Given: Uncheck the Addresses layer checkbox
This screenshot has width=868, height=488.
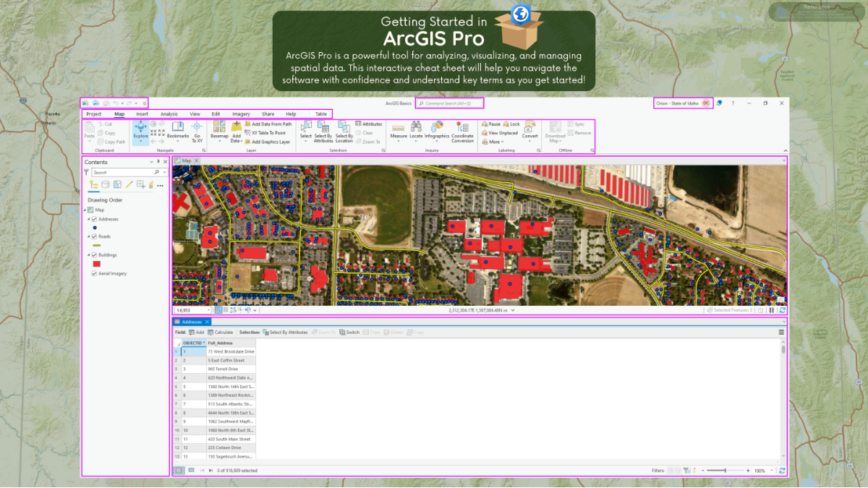Looking at the screenshot, I should (94, 219).
